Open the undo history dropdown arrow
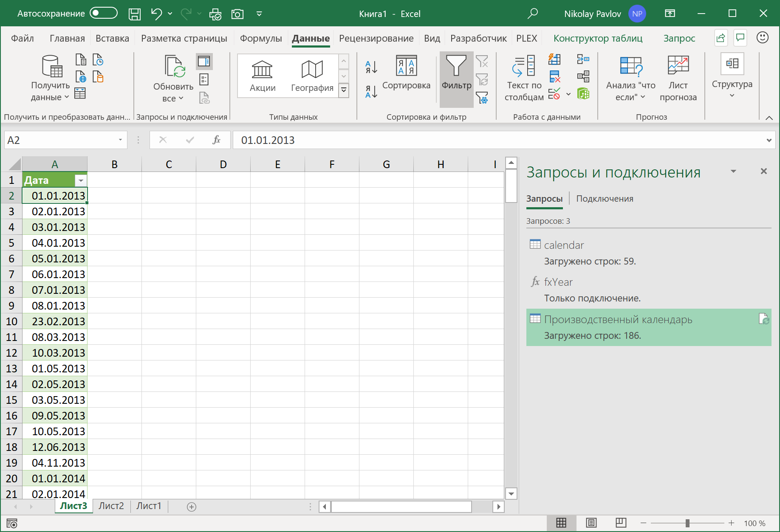The width and height of the screenshot is (780, 532). pyautogui.click(x=170, y=14)
